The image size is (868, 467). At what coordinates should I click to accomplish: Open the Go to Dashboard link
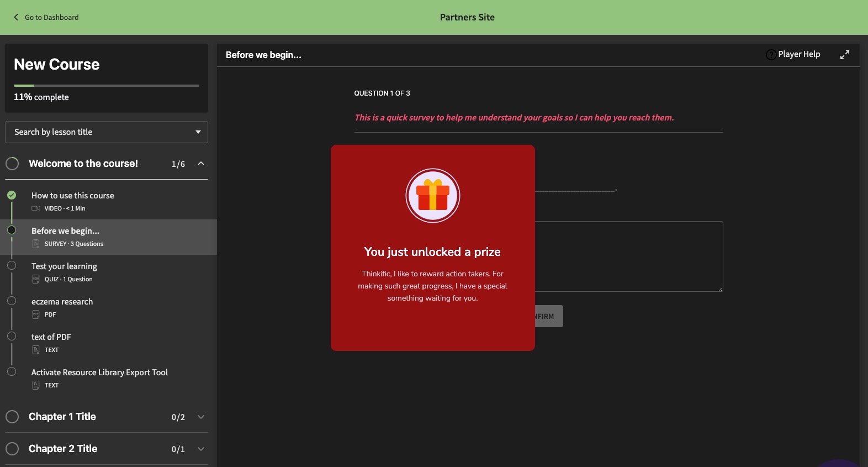click(x=51, y=17)
